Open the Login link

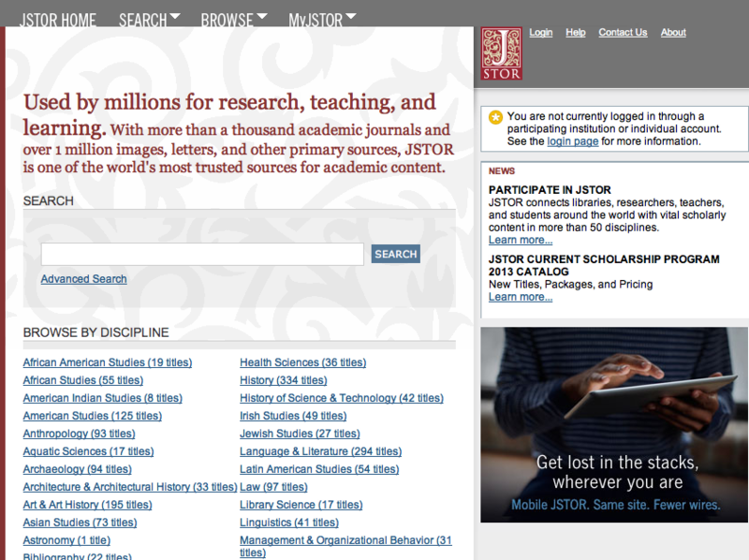pos(541,33)
